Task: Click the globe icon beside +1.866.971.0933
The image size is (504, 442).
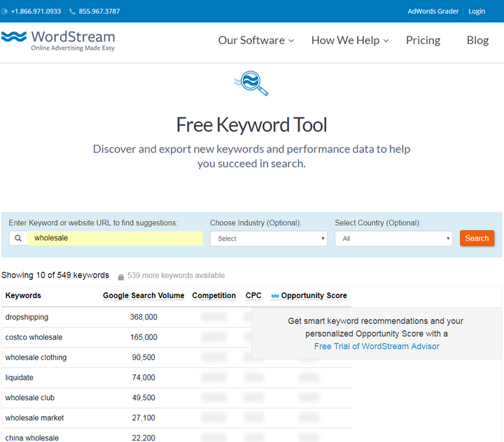Action: tap(4, 12)
